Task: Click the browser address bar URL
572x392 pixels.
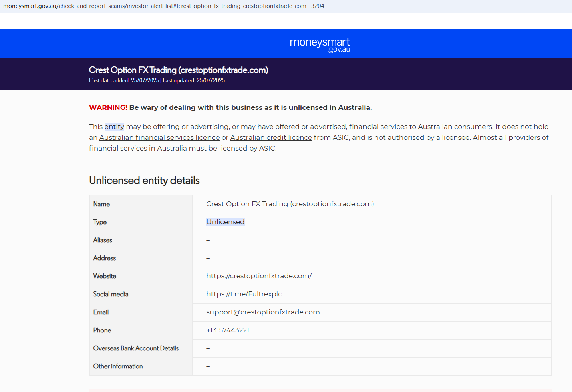Action: (164, 6)
